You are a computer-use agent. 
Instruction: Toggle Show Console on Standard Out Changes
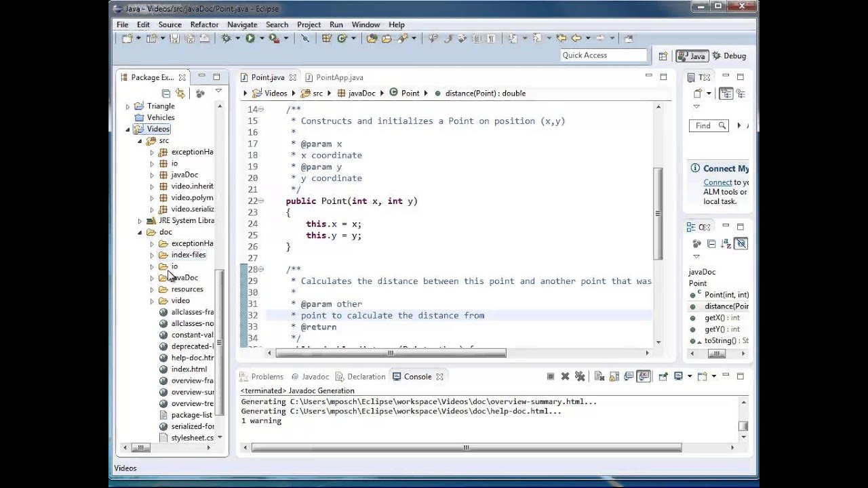[x=629, y=376]
